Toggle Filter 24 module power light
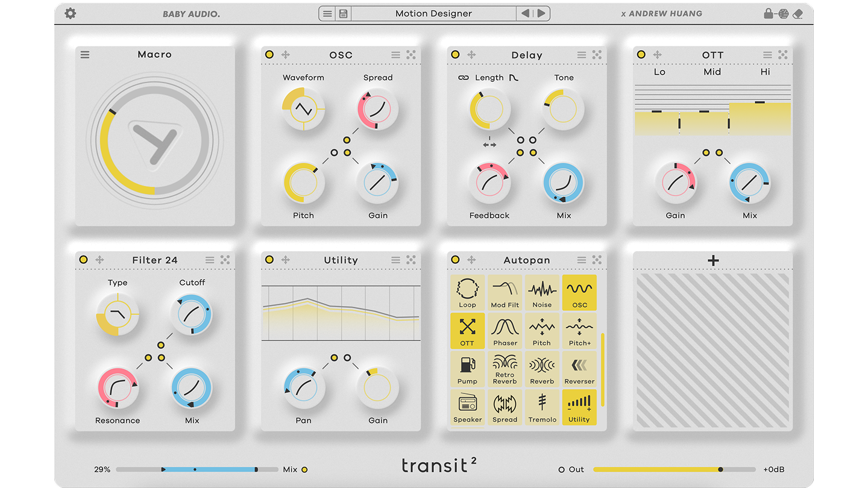Screen dimensions: 868x488 click(x=83, y=260)
